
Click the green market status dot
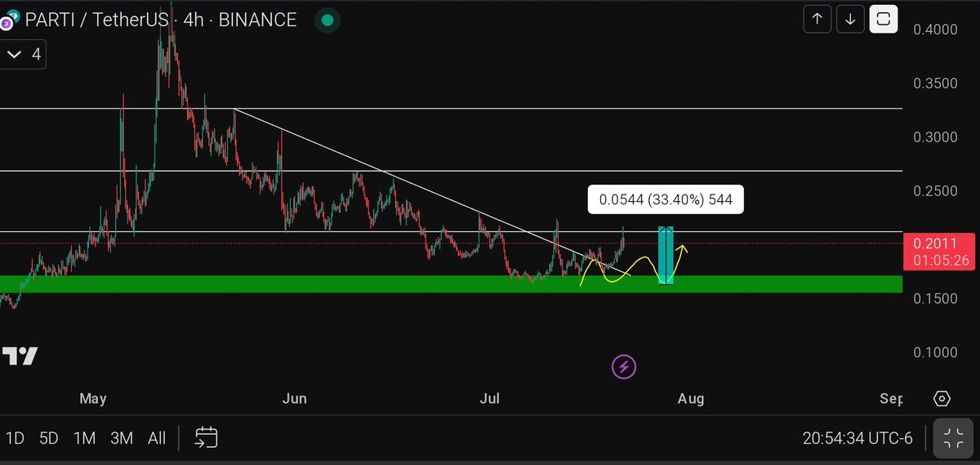327,20
